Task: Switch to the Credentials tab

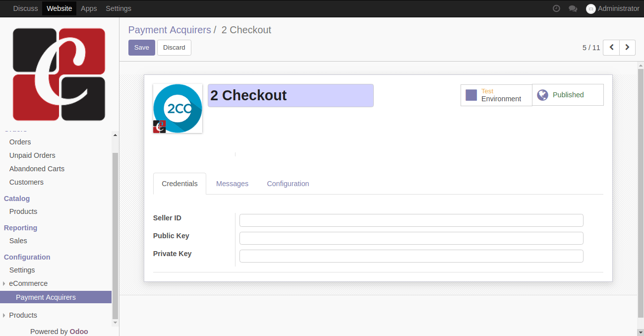Action: click(179, 184)
